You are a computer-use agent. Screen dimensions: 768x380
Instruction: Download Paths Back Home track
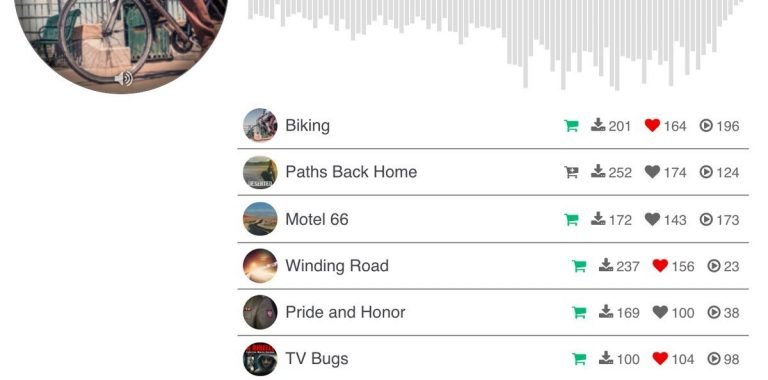tap(598, 171)
